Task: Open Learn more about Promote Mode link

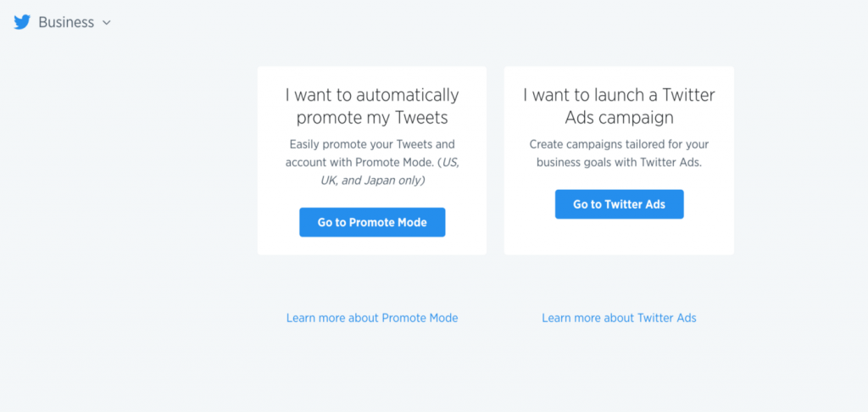Action: tap(372, 318)
